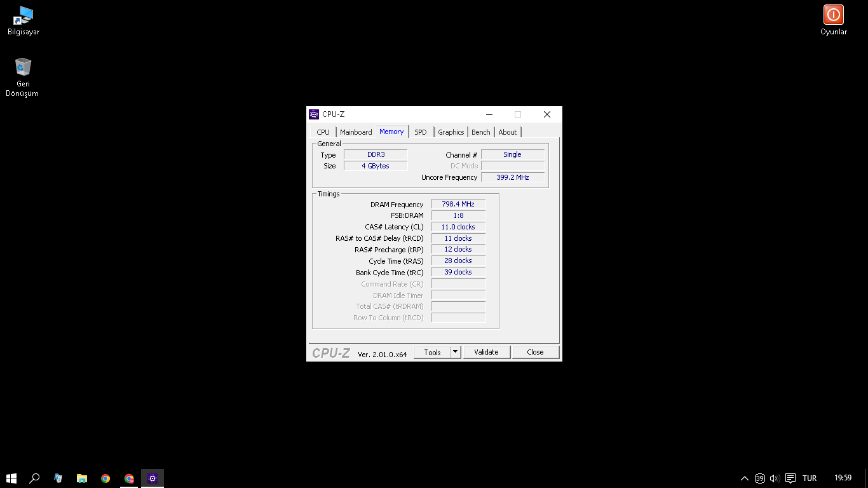
Task: Open the Windows Start menu
Action: pyautogui.click(x=11, y=478)
